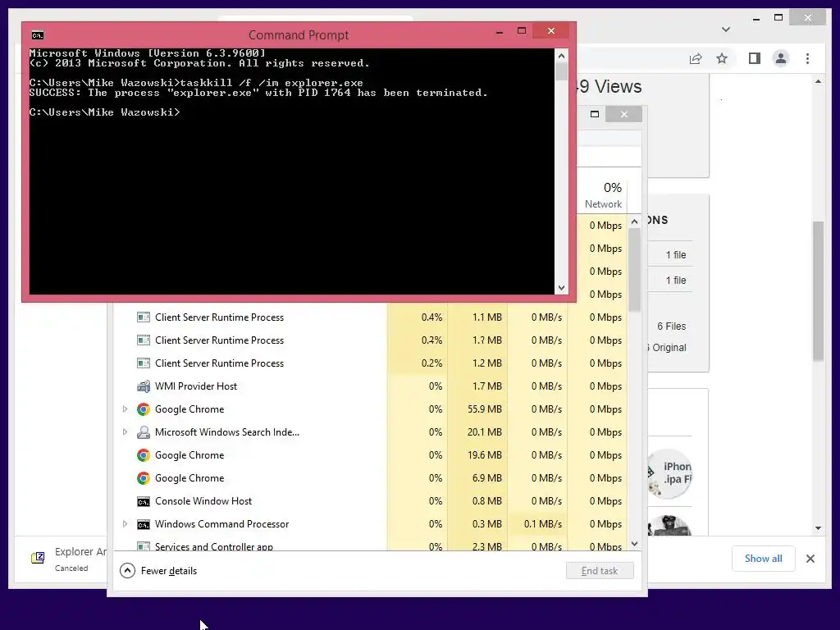Open iPhone .ipa thumbnail on webpage
The height and width of the screenshot is (630, 840).
tap(669, 473)
